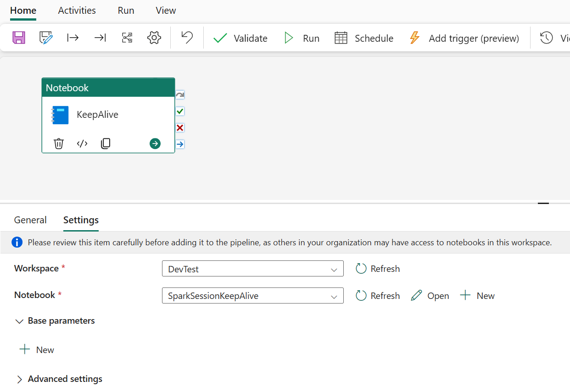Open the notebook via the green arrow circle
570x392 pixels.
tap(155, 144)
